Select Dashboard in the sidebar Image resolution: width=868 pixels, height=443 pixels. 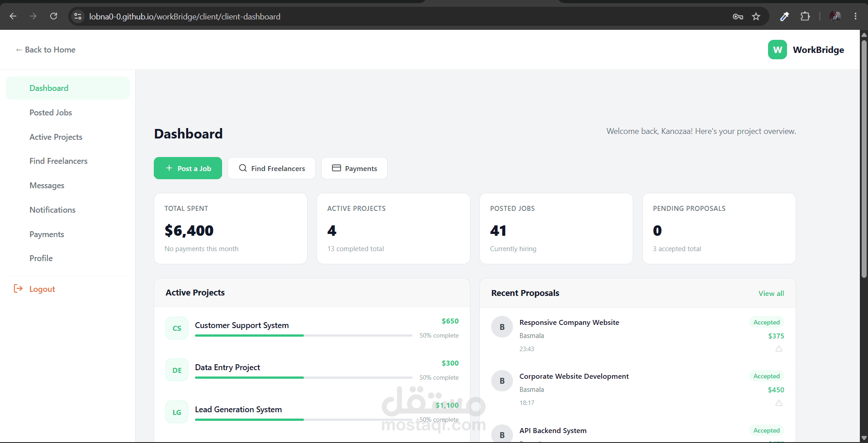pos(68,88)
